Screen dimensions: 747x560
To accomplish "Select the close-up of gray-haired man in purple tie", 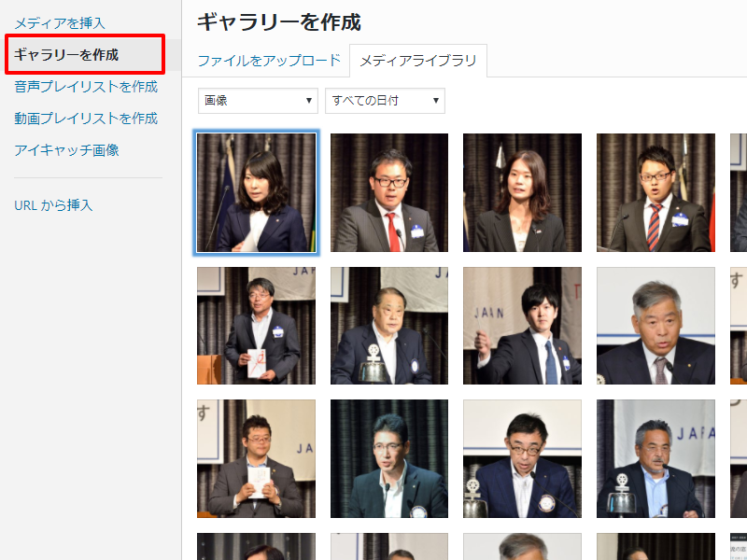I will pyautogui.click(x=655, y=326).
